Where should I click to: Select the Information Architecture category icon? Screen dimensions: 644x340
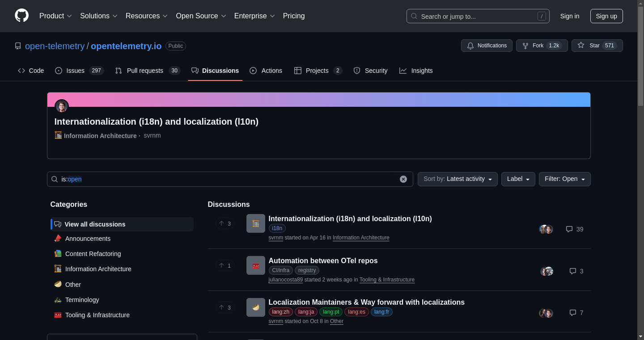(58, 269)
